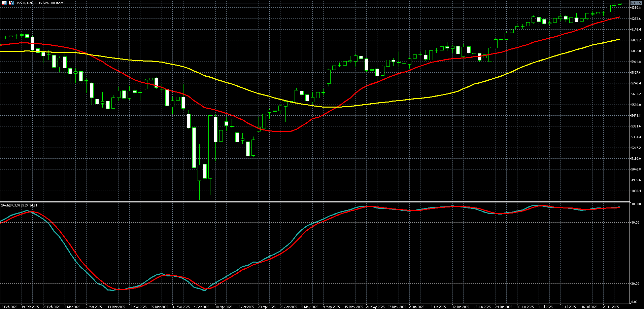This screenshot has width=644, height=309.
Task: Click the 5566.0 price scale label
Action: point(636,105)
